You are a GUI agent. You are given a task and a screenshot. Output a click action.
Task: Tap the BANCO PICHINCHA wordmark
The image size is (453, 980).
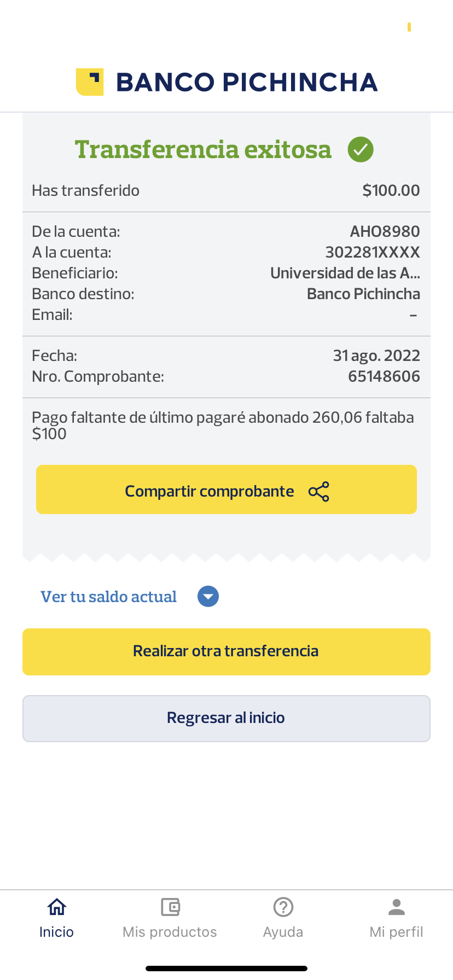pyautogui.click(x=247, y=83)
